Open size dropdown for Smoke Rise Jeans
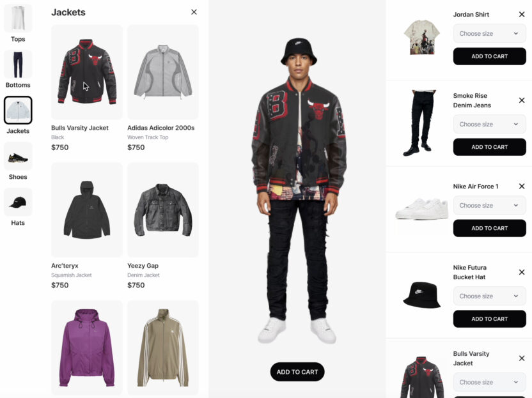The width and height of the screenshot is (532, 398). [490, 124]
